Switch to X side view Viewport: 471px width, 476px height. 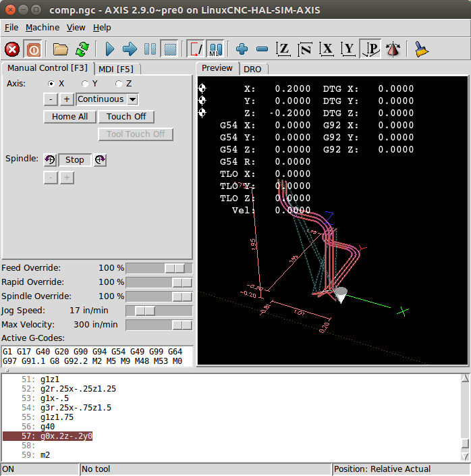pyautogui.click(x=327, y=49)
